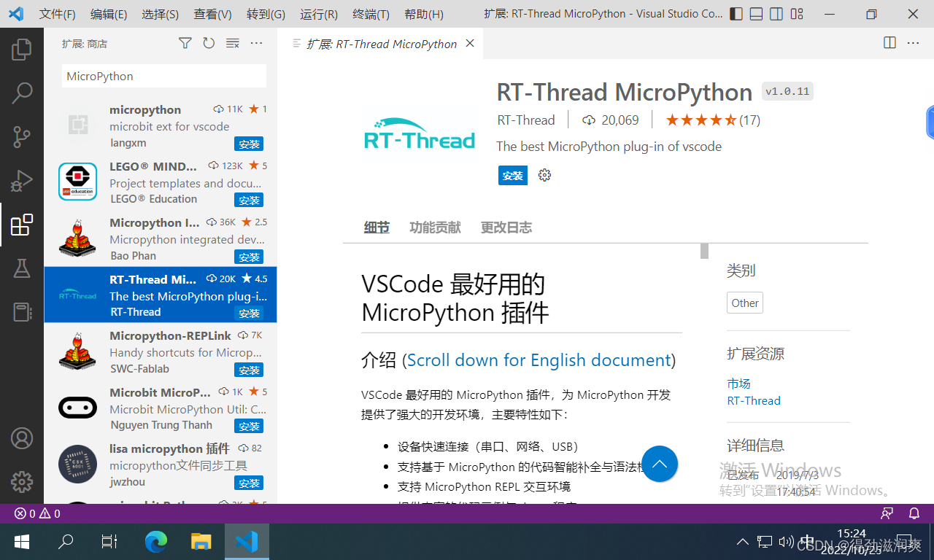Image resolution: width=934 pixels, height=560 pixels.
Task: Open the 文件(F) menu
Action: pyautogui.click(x=57, y=14)
